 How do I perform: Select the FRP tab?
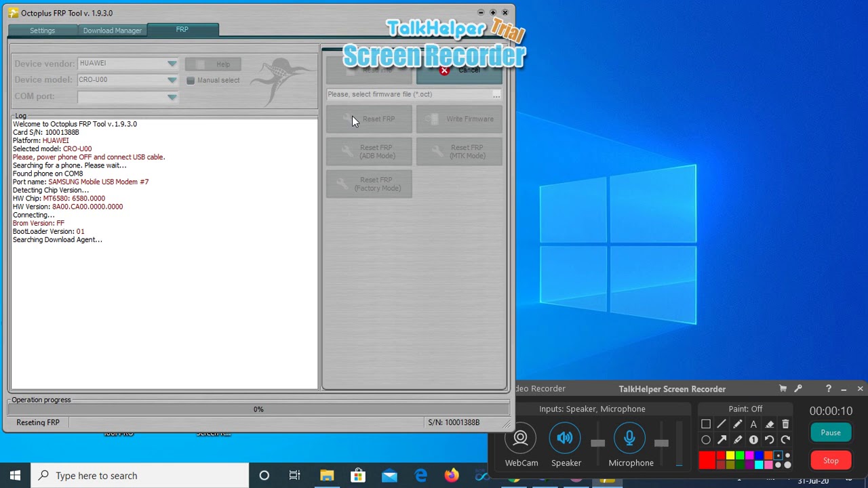click(182, 29)
